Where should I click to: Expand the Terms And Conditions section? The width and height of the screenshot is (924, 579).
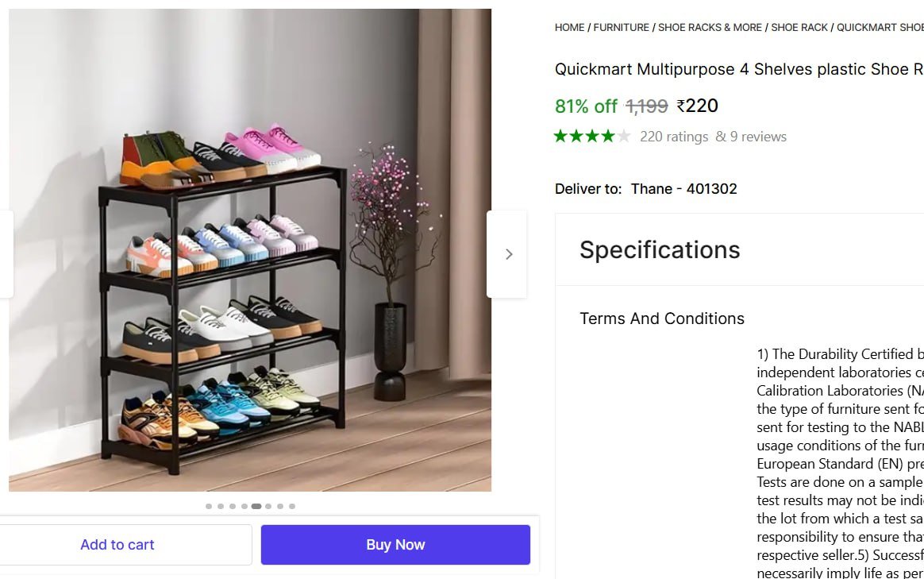pyautogui.click(x=662, y=318)
